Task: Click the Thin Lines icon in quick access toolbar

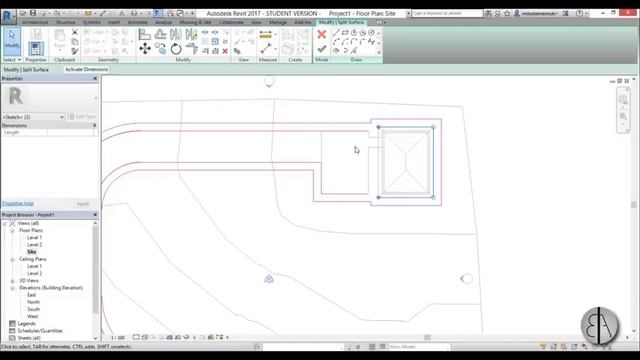Action: point(158,13)
